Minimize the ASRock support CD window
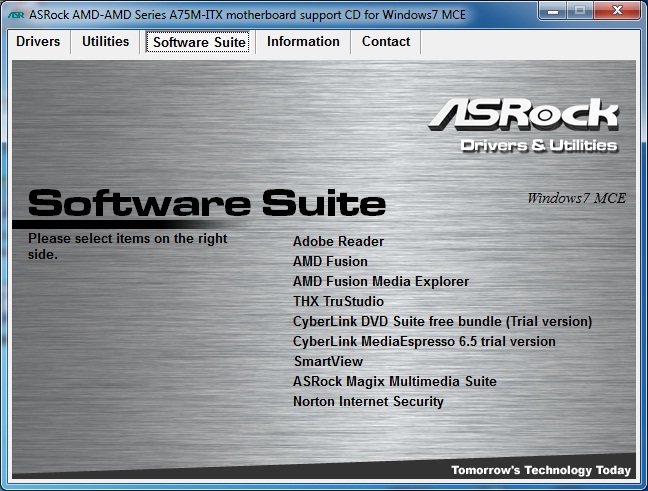Image resolution: width=648 pixels, height=491 pixels. [x=553, y=11]
